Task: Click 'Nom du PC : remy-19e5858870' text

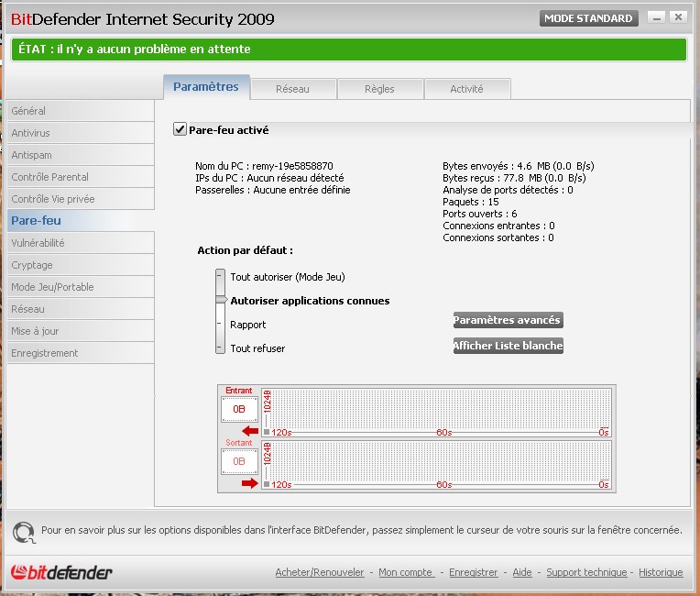Action: 264,166
